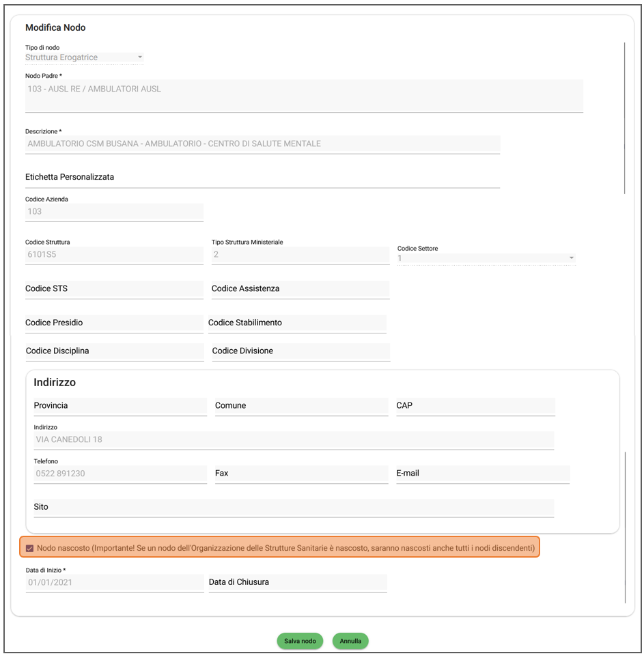Click into the Codice Presidio field

pos(114,323)
